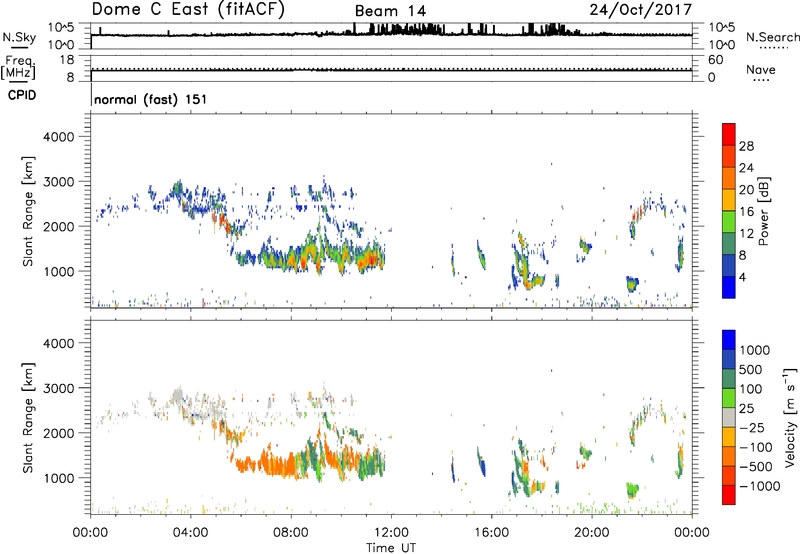Click the 'Freq. [MHz]' axis label
This screenshot has height=554, width=800.
[18, 68]
